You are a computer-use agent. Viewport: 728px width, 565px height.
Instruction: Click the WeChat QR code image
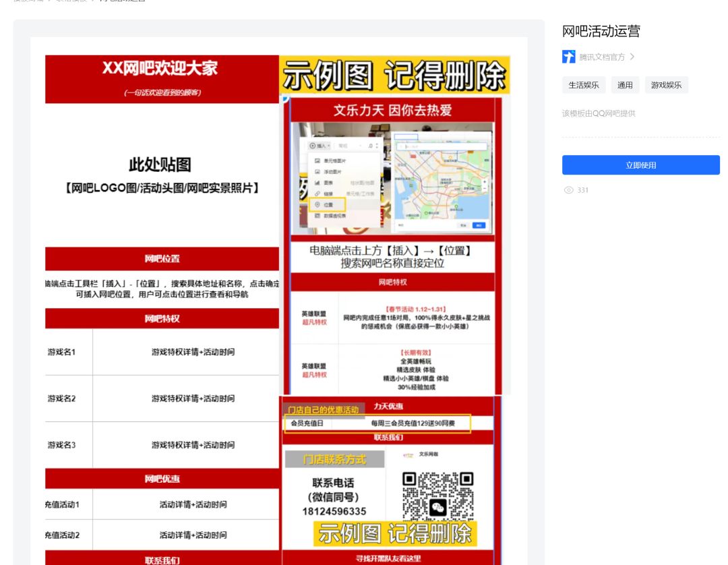pos(438,496)
